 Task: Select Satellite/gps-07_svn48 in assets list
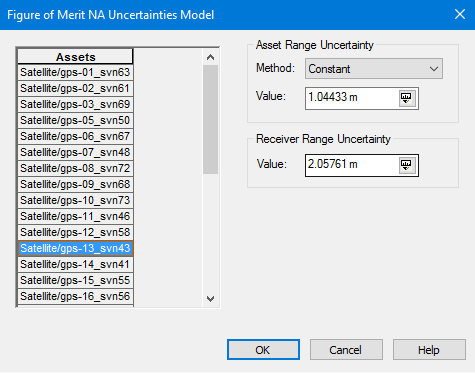[76, 152]
